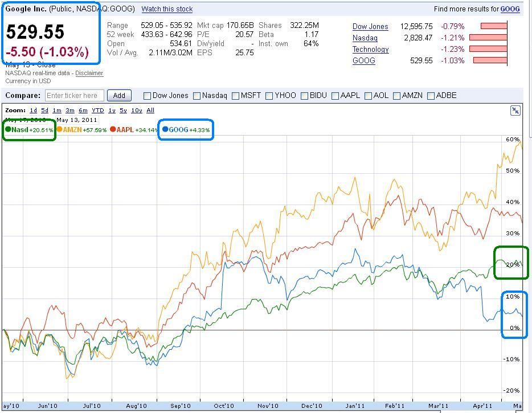This screenshot has width=532, height=413.
Task: Click the May 13, 2011 end date
Action: coord(77,120)
